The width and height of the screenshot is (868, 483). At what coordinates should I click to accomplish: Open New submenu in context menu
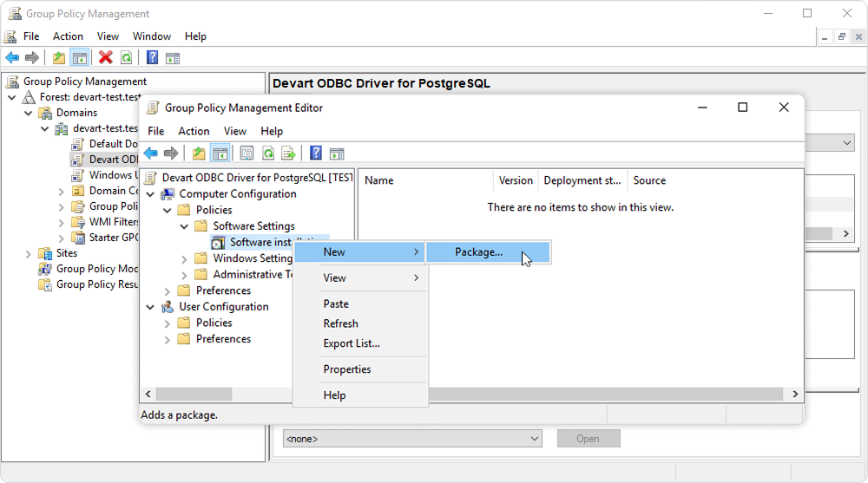pyautogui.click(x=360, y=252)
